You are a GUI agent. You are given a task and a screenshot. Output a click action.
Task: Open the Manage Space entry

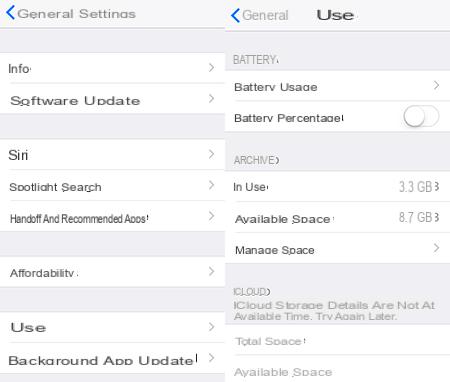pyautogui.click(x=337, y=248)
